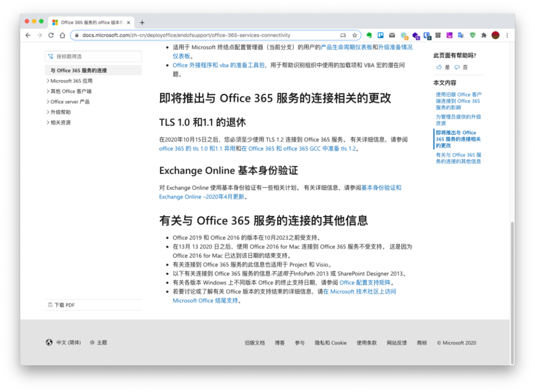Open the blue bookmark extension with badge

pos(427,36)
